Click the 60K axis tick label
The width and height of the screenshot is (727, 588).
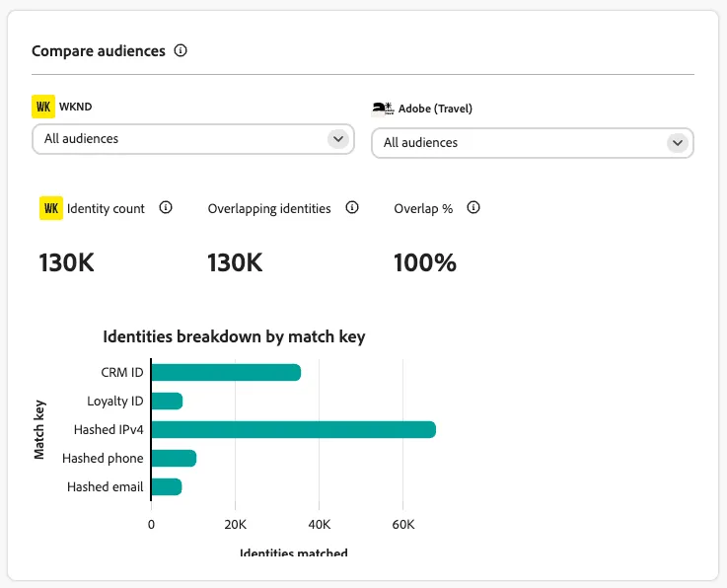402,525
